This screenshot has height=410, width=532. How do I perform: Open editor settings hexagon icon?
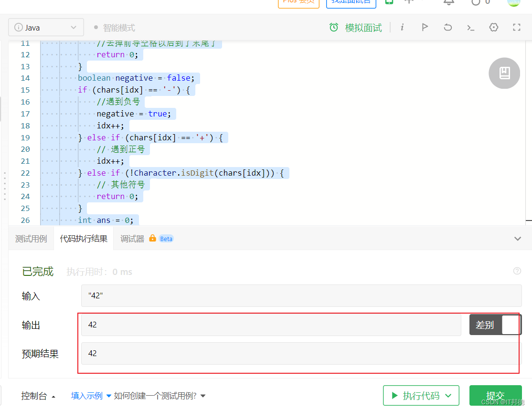[x=494, y=27]
